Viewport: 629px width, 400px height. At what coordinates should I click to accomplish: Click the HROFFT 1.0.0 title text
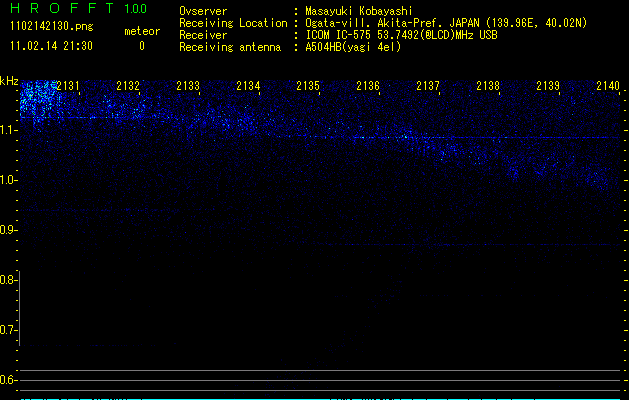tap(79, 8)
